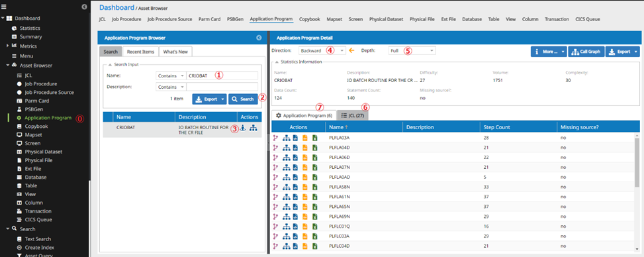Open the Name filter Contains dropdown
Viewport: 644px width, 257px height.
[171, 76]
